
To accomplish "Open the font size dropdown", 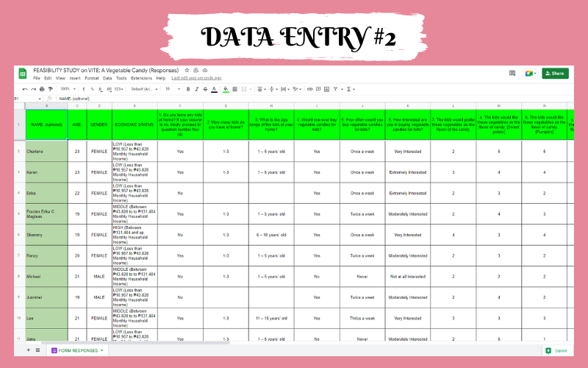I will (x=173, y=89).
